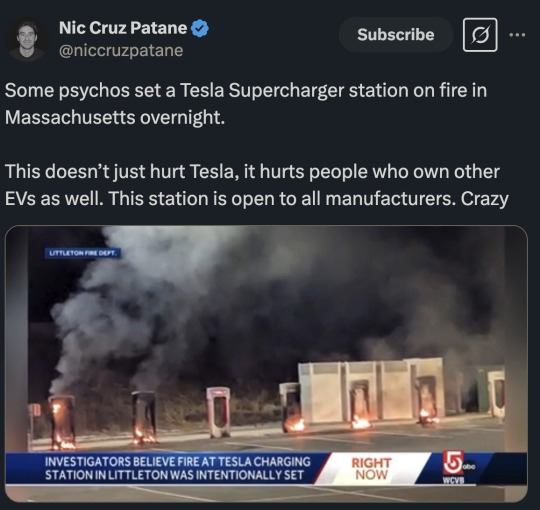The width and height of the screenshot is (540, 510).
Task: Open the burning Supercharger news image
Action: [x=266, y=364]
